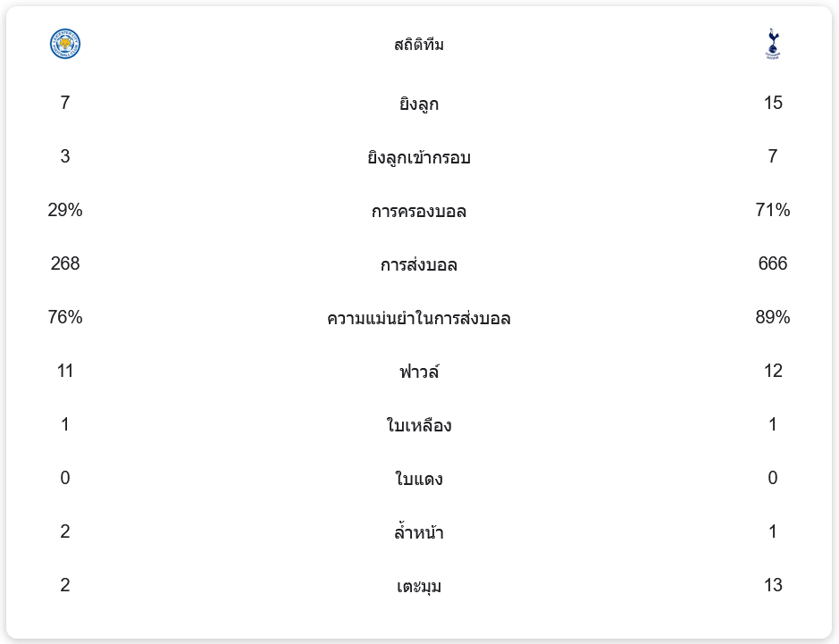The height and width of the screenshot is (644, 839).
Task: Click Tottenham's 13 corners value
Action: 773,585
